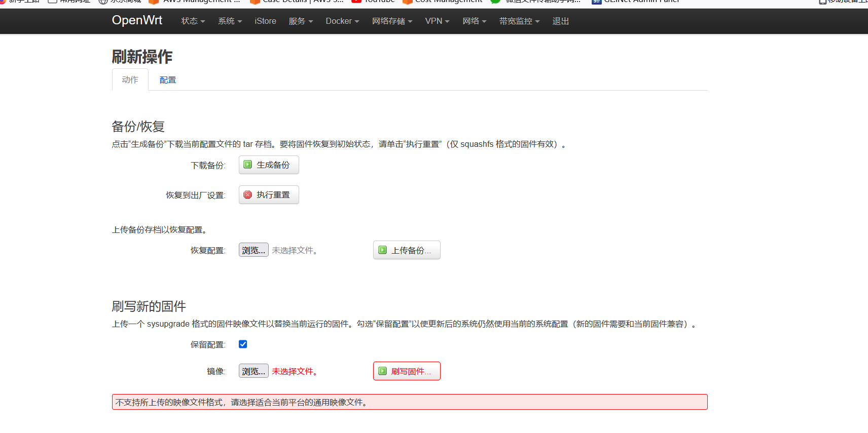Click the 刷新操作 page heading

[142, 57]
